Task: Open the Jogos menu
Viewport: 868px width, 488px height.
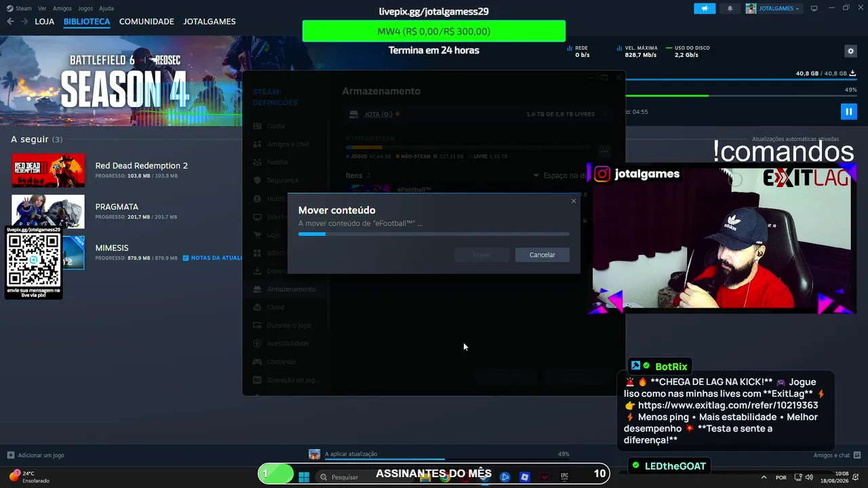Action: [x=85, y=8]
